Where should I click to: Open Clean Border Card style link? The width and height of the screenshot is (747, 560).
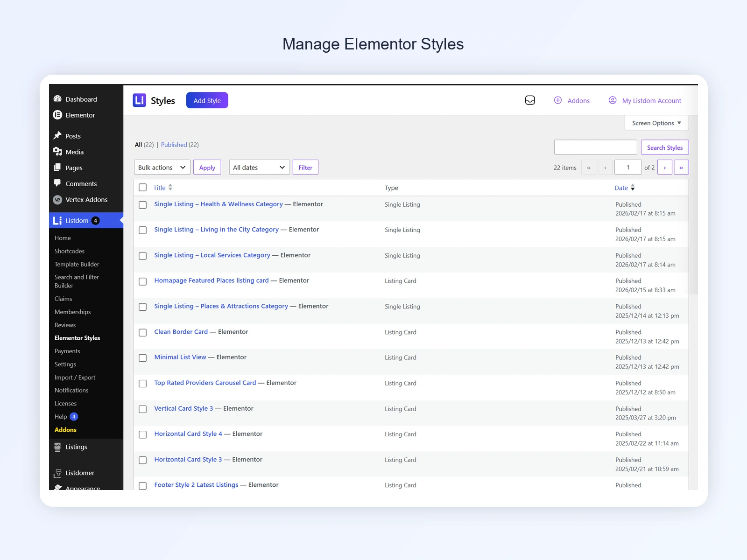pos(181,332)
